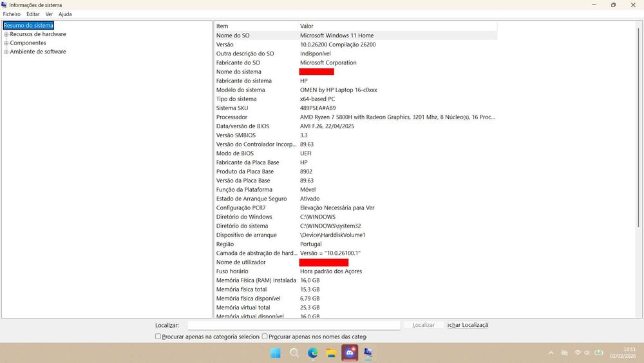This screenshot has height=363, width=644.
Task: Select the Versão SMBIOS row
Action: (355, 135)
